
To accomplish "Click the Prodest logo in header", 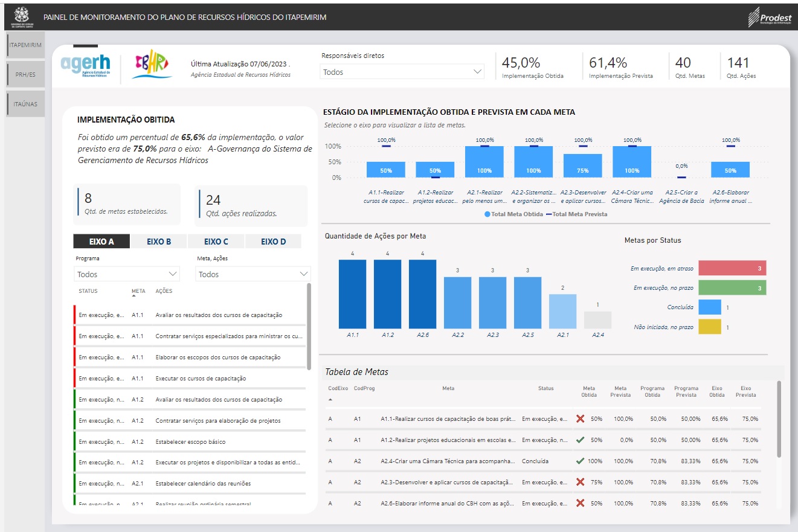I will [x=769, y=17].
